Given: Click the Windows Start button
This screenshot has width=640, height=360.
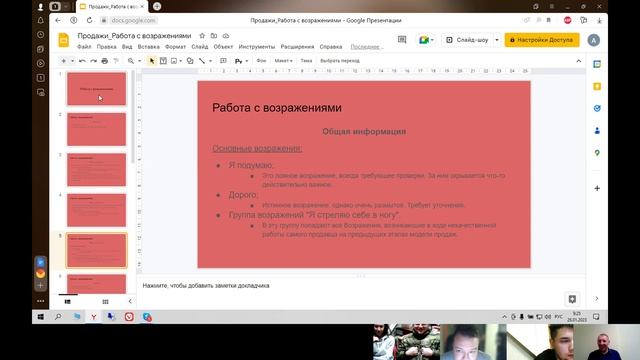Looking at the screenshot, I should click(41, 317).
